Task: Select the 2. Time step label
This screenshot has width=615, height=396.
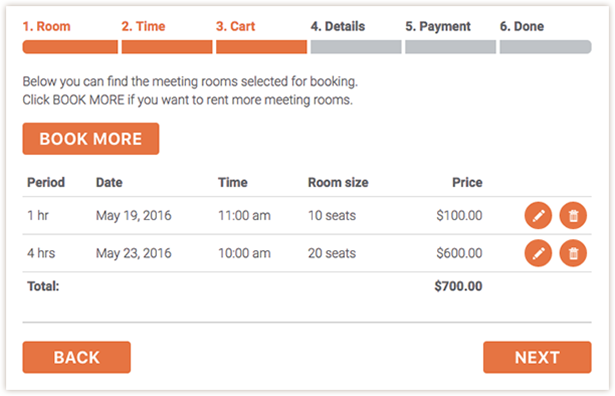Action: pos(143,27)
